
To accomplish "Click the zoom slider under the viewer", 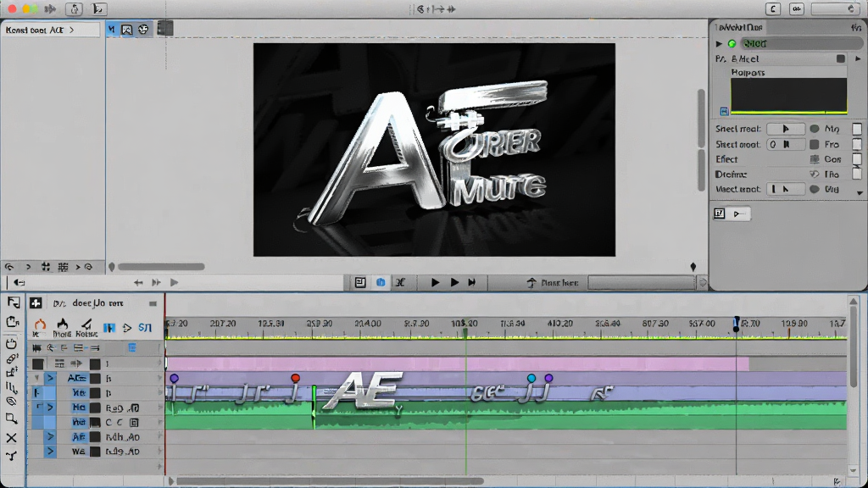I will [161, 267].
